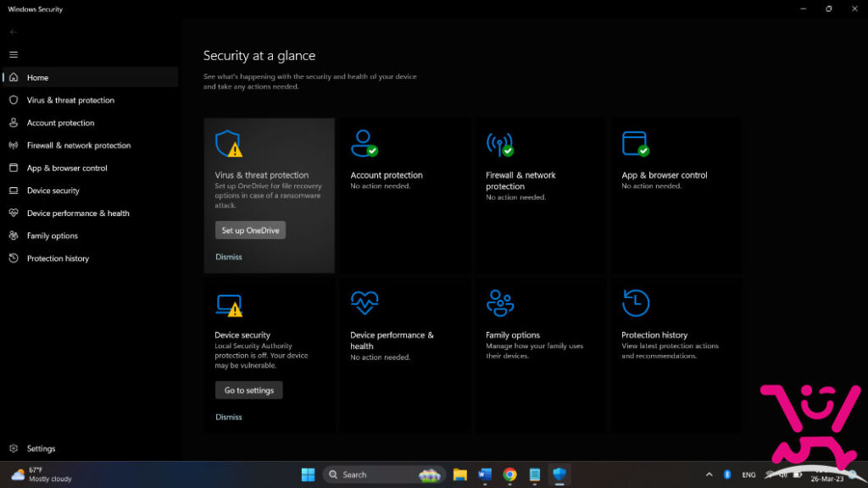The image size is (868, 488).
Task: Click the Home house icon in sidebar
Action: click(x=14, y=77)
